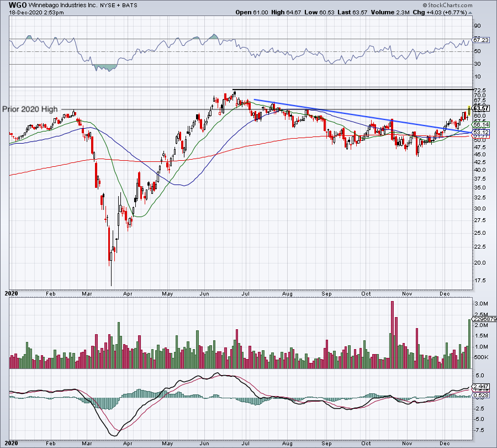Image resolution: width=497 pixels, height=448 pixels.
Task: Click the Jun label on price chart axis
Action: coord(204,293)
